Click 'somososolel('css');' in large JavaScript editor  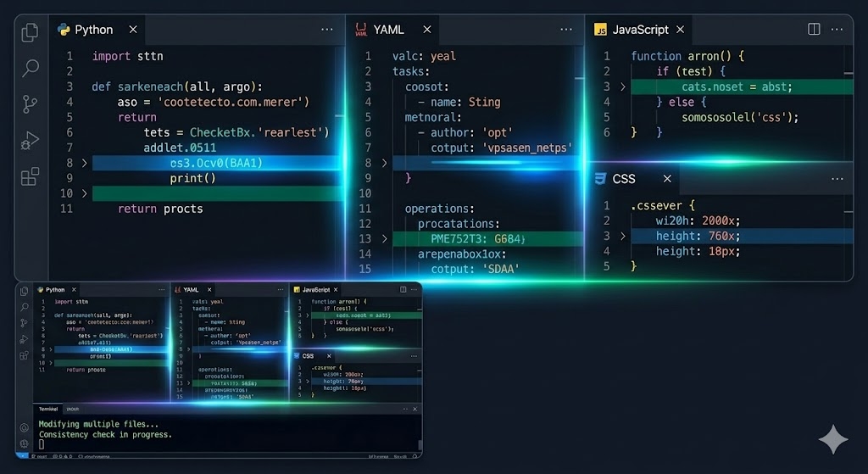[740, 117]
